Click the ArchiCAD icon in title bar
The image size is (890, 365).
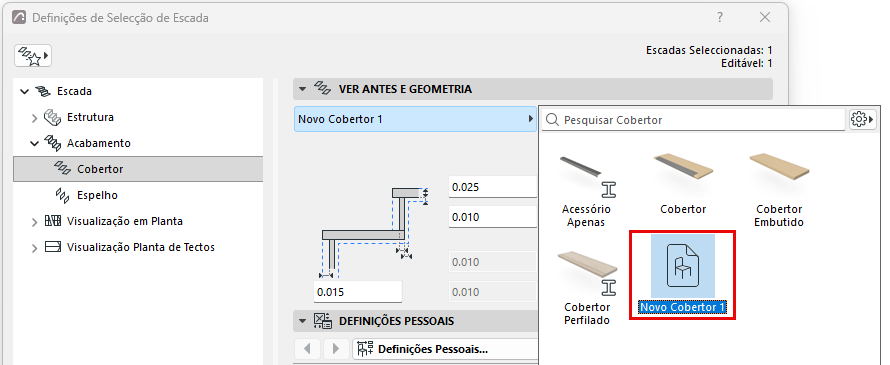tap(19, 18)
